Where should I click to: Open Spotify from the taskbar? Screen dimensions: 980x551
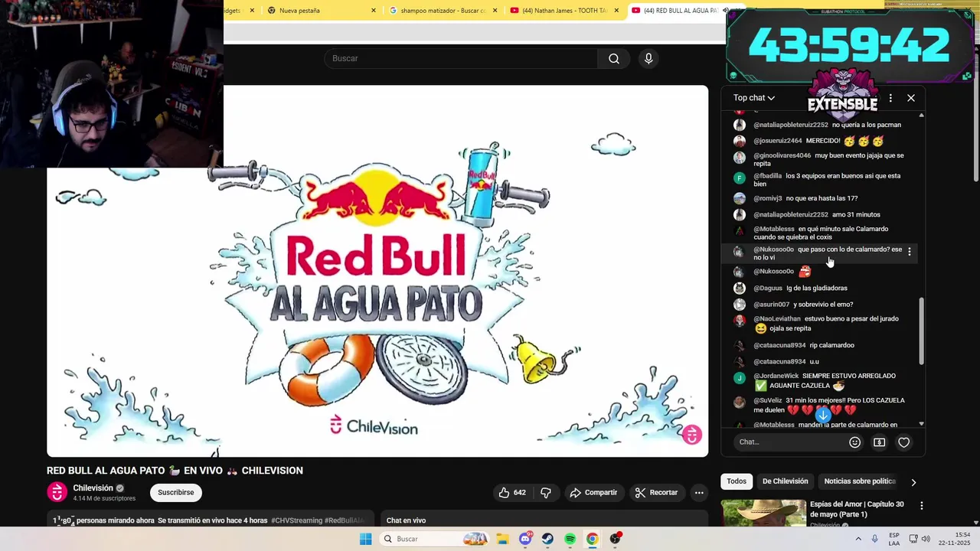coord(570,539)
